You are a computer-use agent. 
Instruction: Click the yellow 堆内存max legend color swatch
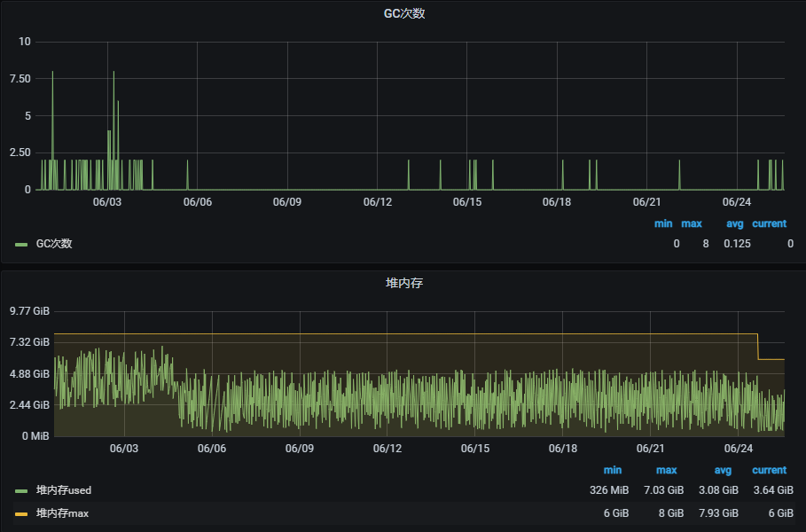(21, 513)
